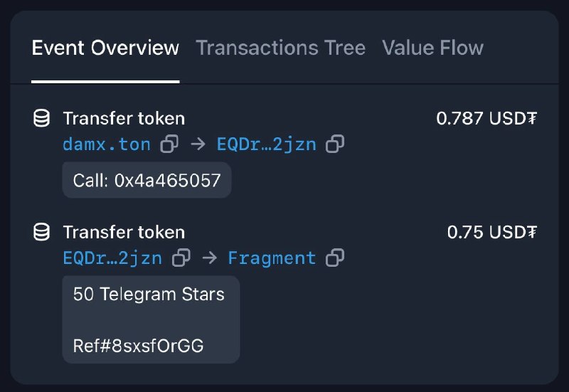Click the first Transfer token title
This screenshot has height=392, width=569.
click(124, 118)
